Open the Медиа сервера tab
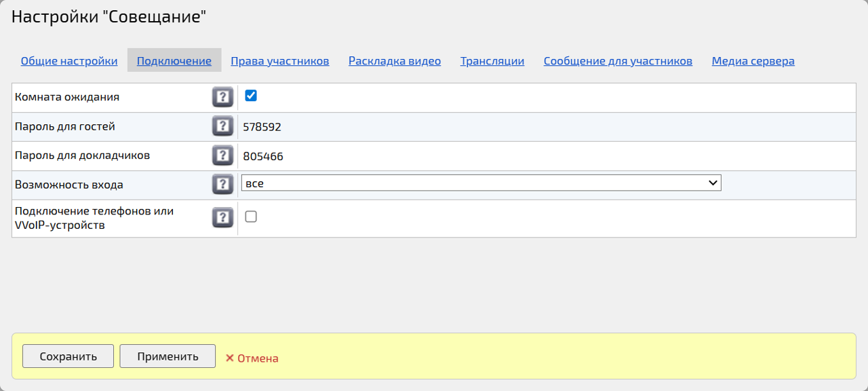This screenshot has width=868, height=391. click(753, 61)
